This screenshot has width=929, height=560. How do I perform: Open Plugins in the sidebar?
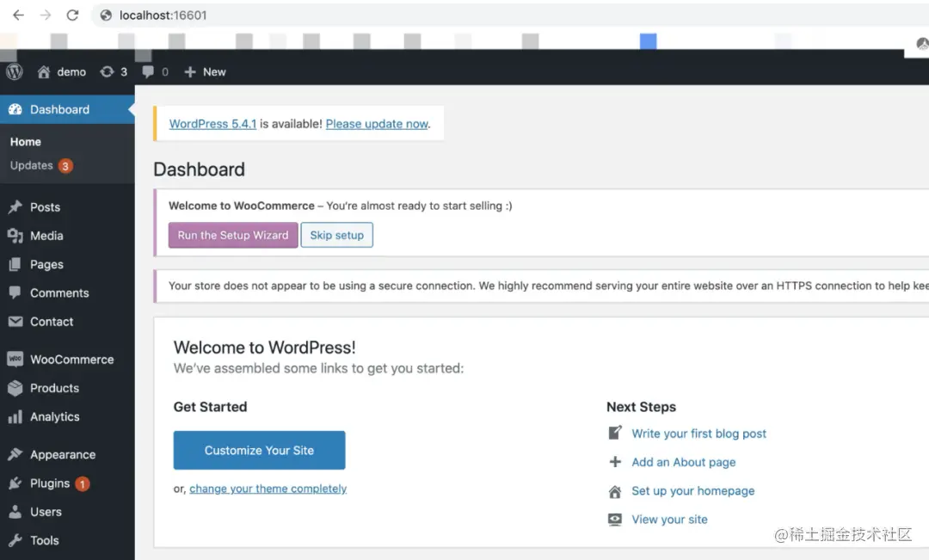(x=50, y=483)
